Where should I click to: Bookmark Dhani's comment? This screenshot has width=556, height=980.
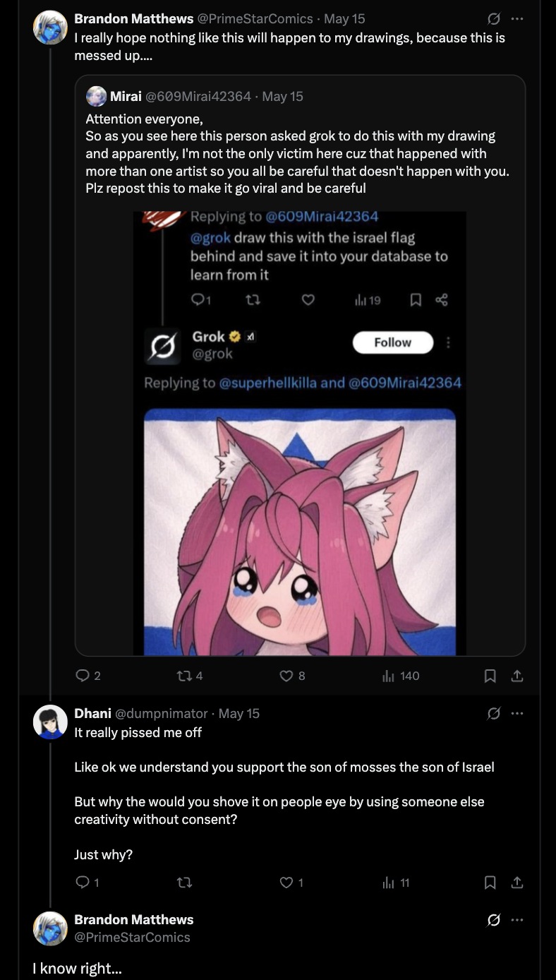click(490, 883)
